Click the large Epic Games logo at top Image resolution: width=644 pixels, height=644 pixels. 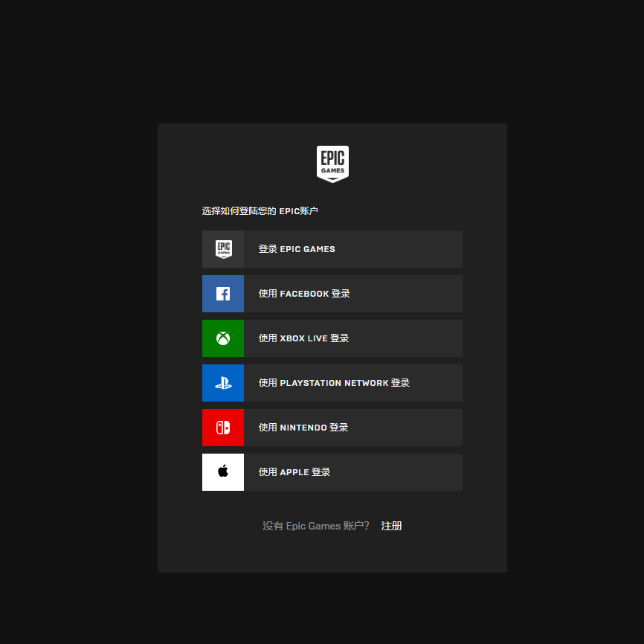tap(332, 164)
